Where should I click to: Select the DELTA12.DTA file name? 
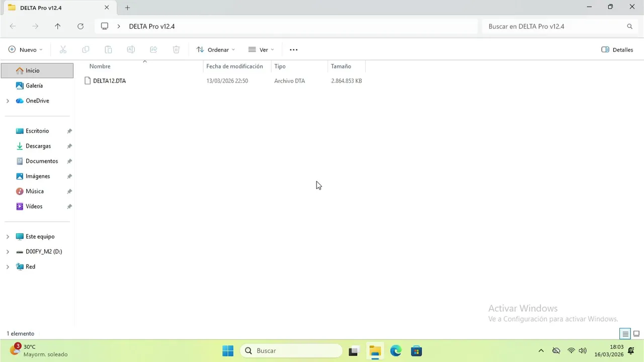(110, 80)
